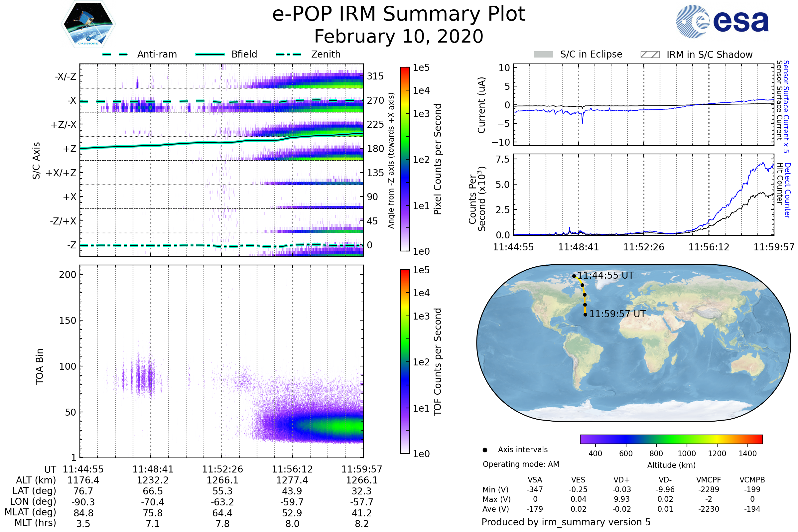Click the Detect Counter blue axis label
Viewport: 798px width, 532px height.
[x=788, y=191]
